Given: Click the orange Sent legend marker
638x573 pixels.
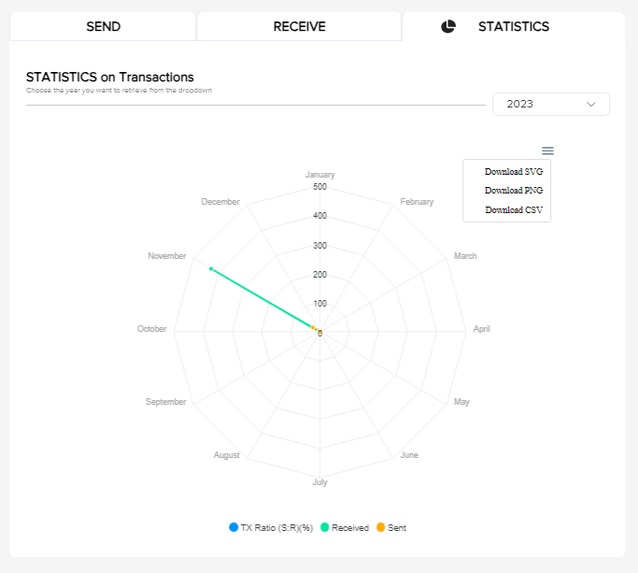Looking at the screenshot, I should pyautogui.click(x=381, y=527).
